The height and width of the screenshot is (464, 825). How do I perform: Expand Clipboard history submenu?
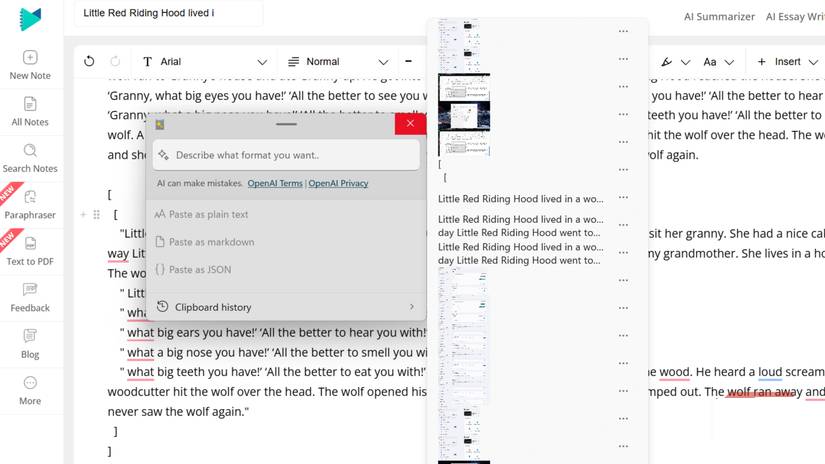[x=286, y=307]
